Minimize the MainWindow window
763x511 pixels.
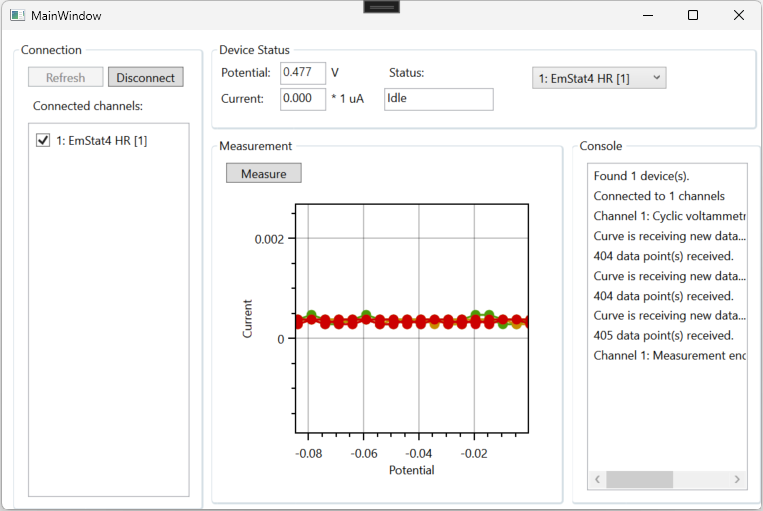(648, 15)
